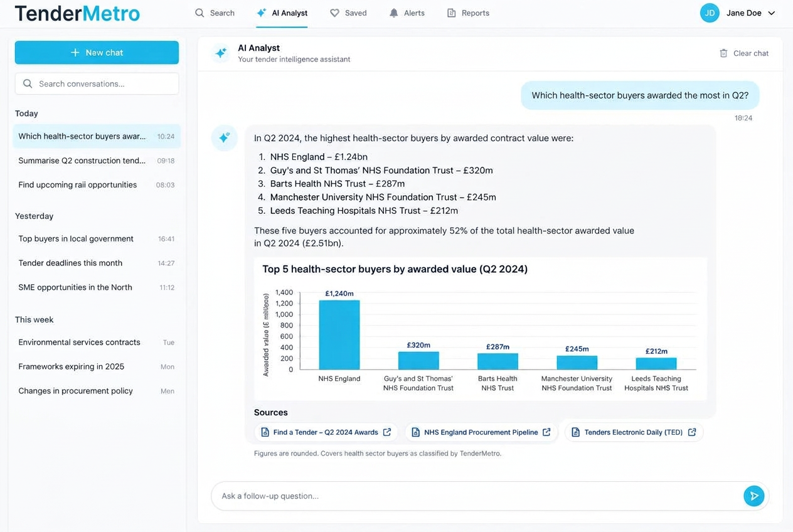The height and width of the screenshot is (532, 793).
Task: Open 'Summarise Q2 construction tend...' conversation
Action: coord(97,161)
